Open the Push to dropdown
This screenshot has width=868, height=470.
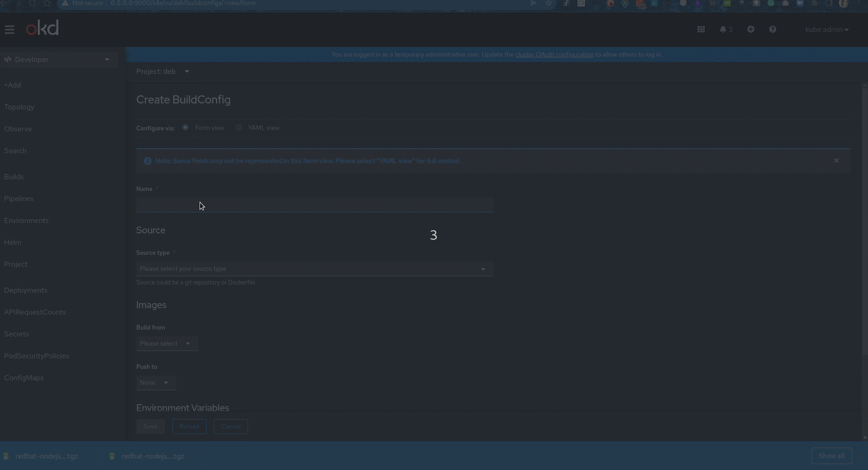[x=156, y=382]
